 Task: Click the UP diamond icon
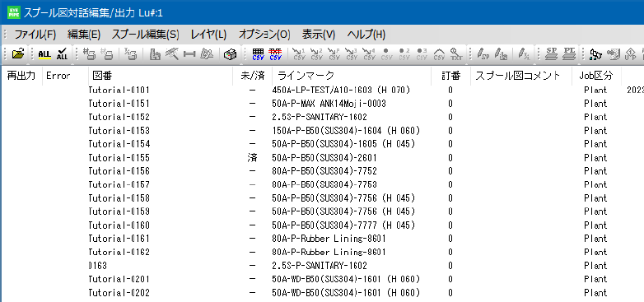coord(631,54)
